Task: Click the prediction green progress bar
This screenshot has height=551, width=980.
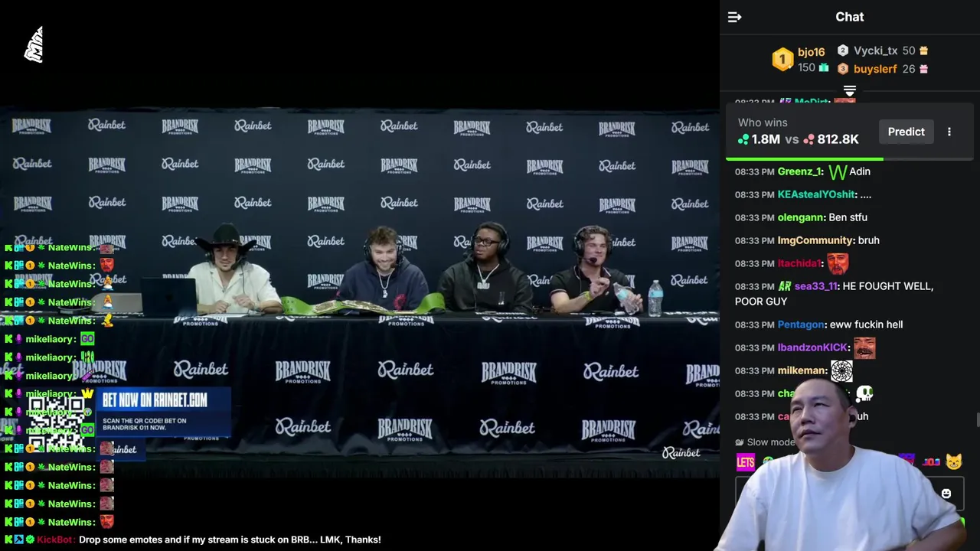Action: [804, 159]
